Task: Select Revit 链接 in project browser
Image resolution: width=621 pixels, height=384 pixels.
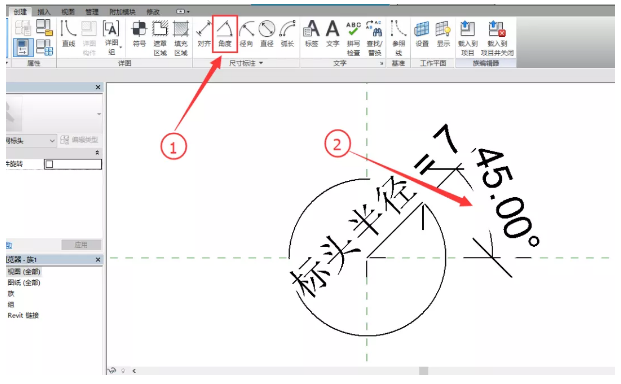Action: pyautogui.click(x=23, y=316)
